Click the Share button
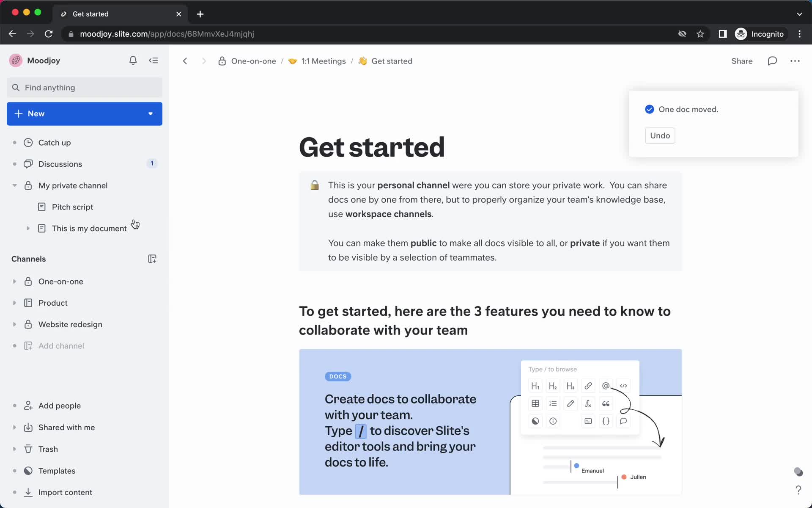The image size is (812, 508). (x=742, y=61)
